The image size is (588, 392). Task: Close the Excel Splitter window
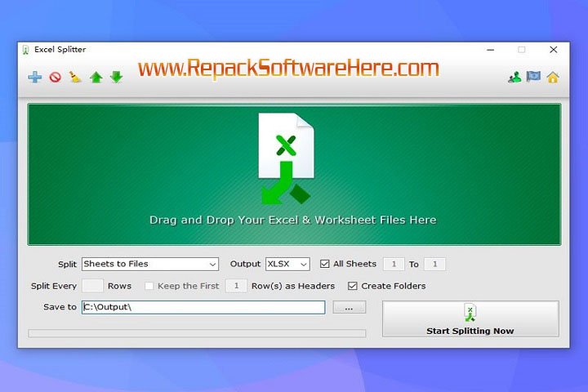pos(553,50)
